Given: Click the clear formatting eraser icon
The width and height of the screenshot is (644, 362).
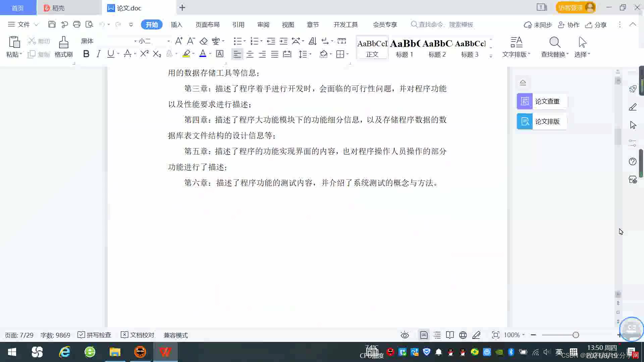Looking at the screenshot, I should point(204,41).
